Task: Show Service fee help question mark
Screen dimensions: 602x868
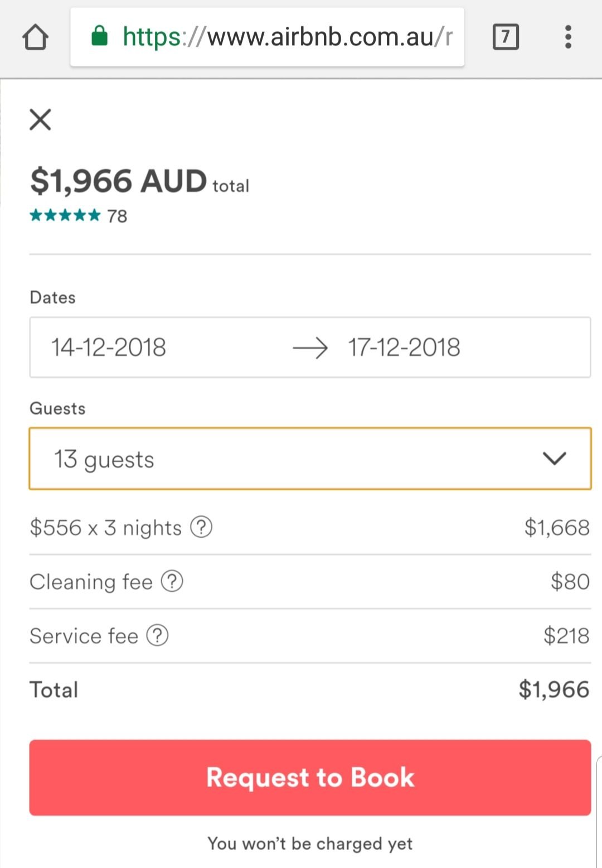Action: [x=157, y=635]
